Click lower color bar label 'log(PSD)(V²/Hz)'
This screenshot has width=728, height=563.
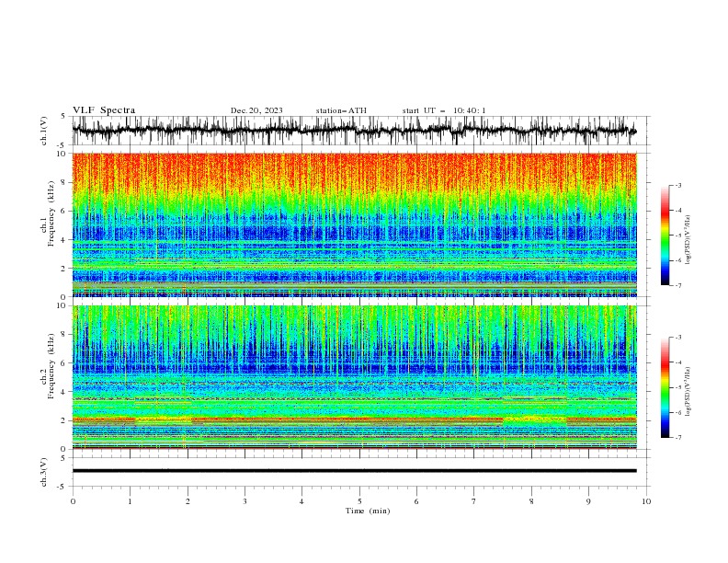[688, 391]
